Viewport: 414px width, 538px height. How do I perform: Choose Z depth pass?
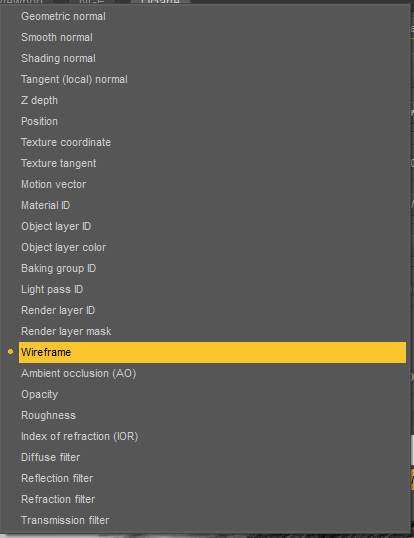[x=212, y=100]
